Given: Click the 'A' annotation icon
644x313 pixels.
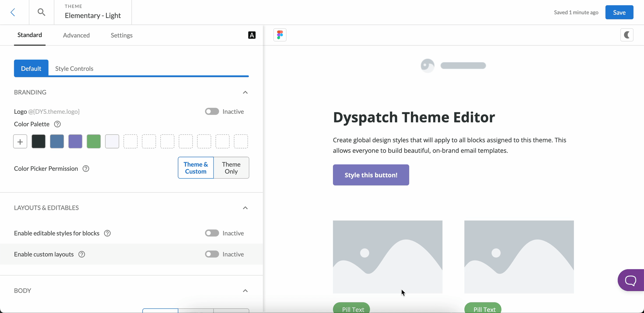Looking at the screenshot, I should 252,35.
